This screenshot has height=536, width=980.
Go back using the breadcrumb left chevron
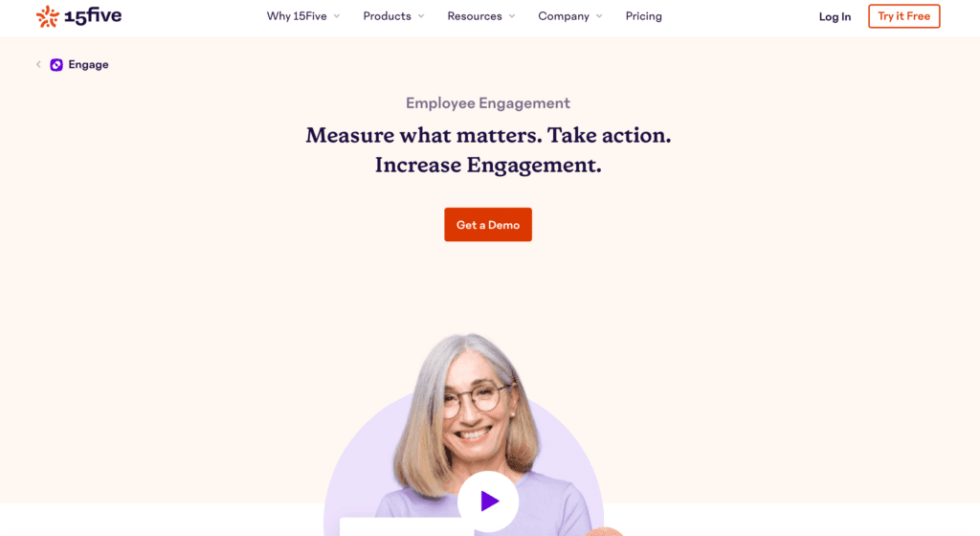pyautogui.click(x=38, y=64)
